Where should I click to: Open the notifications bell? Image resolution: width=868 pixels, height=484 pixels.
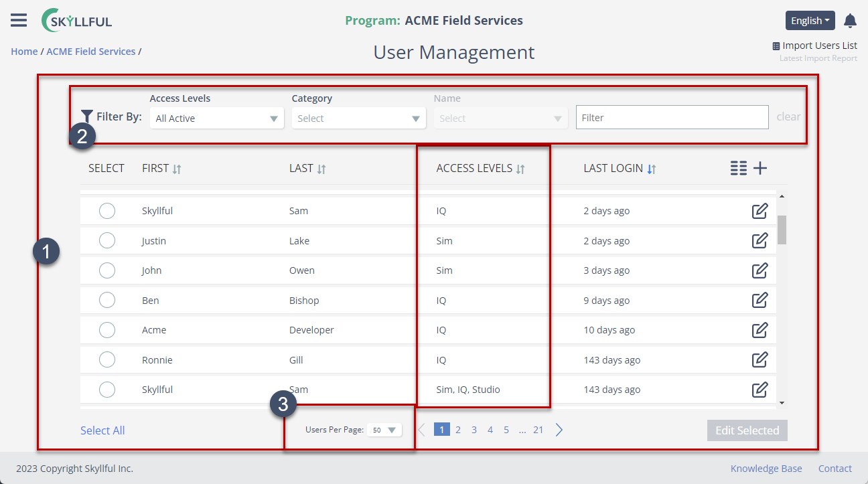click(x=850, y=21)
